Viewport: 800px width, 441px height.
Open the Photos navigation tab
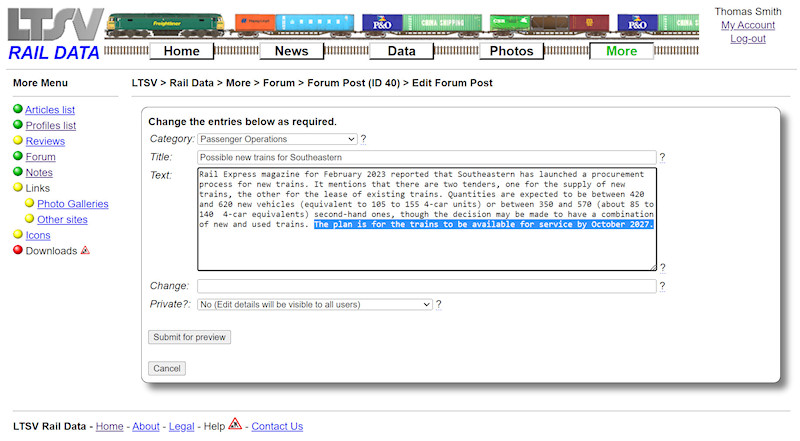tap(511, 51)
